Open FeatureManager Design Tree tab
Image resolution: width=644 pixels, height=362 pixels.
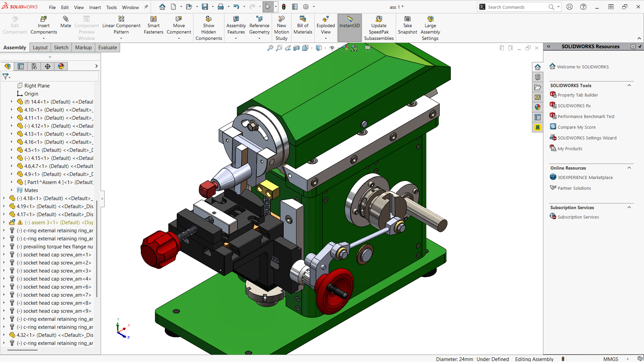[8, 66]
